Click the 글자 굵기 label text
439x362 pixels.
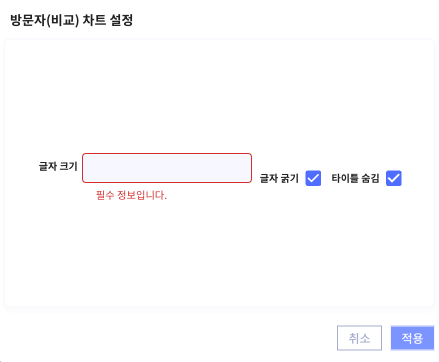click(279, 178)
